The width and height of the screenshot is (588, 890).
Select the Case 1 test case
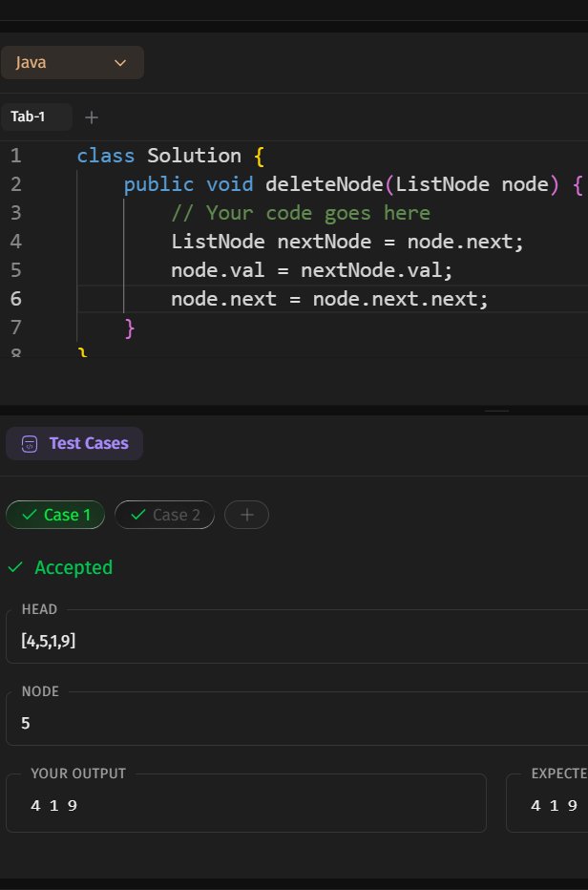pyautogui.click(x=55, y=515)
